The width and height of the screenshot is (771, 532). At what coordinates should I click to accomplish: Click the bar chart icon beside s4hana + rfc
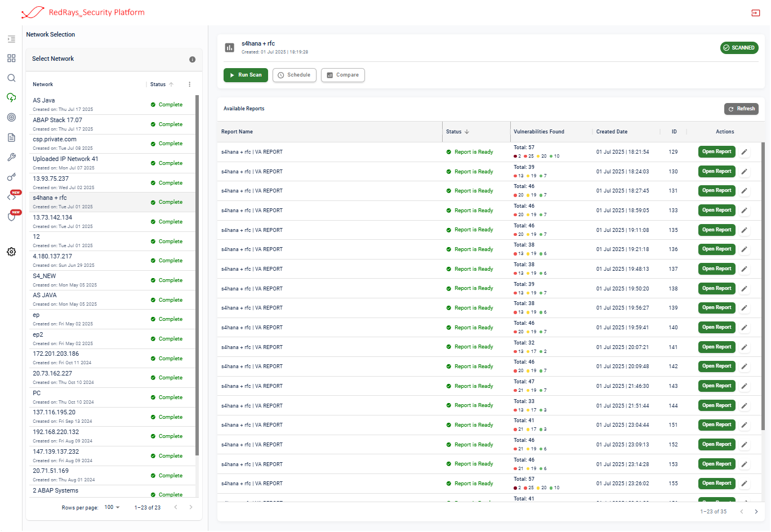(x=229, y=48)
